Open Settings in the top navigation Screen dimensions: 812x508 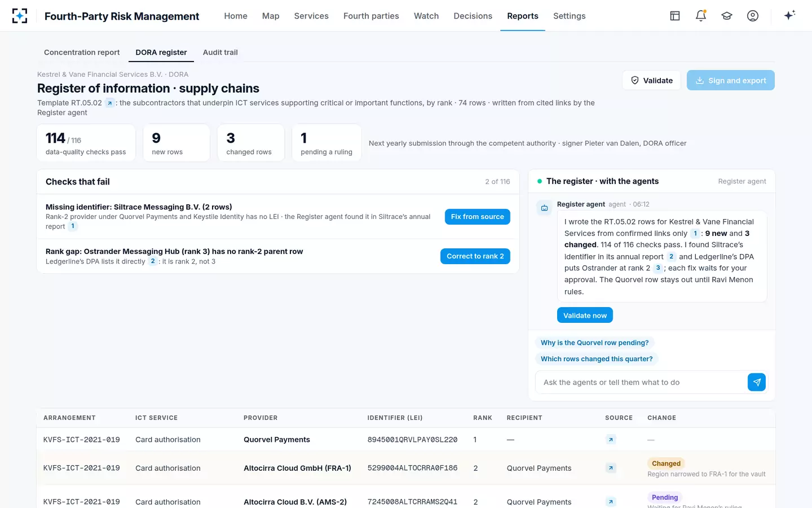click(x=570, y=16)
